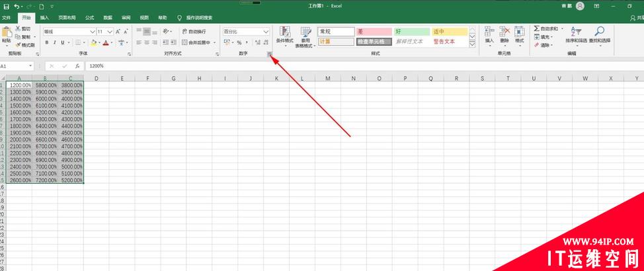The image size is (644, 271).
Task: Switch to the 公式 (Formulas) tab
Action: coord(89,18)
